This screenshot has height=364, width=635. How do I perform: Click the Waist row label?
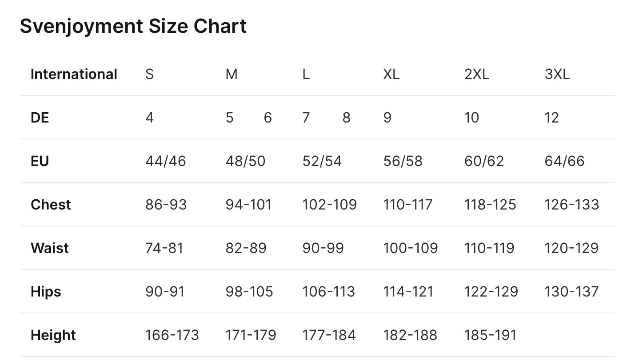point(50,248)
